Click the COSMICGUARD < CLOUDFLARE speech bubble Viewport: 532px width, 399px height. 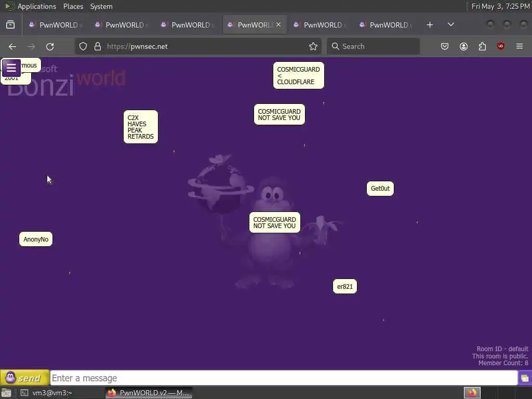[x=299, y=75]
